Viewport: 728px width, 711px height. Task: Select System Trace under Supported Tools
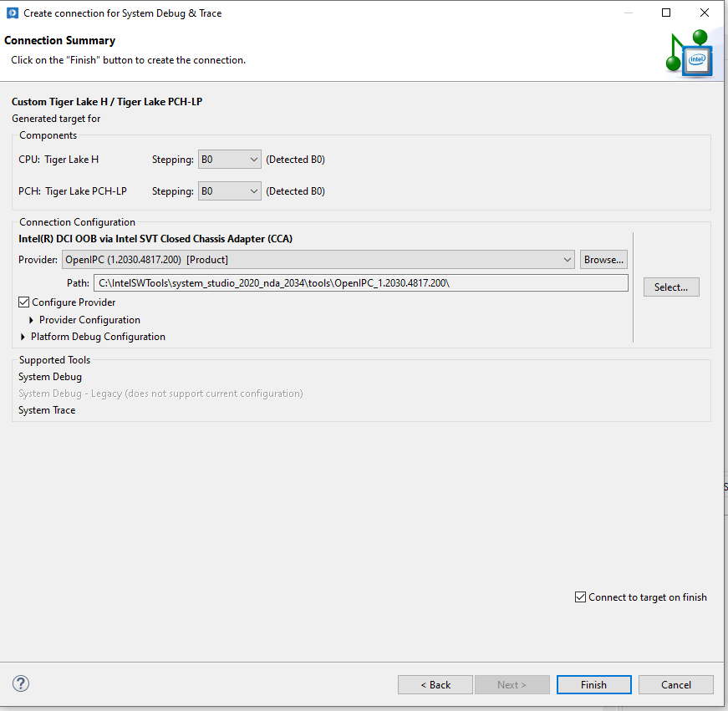point(46,409)
